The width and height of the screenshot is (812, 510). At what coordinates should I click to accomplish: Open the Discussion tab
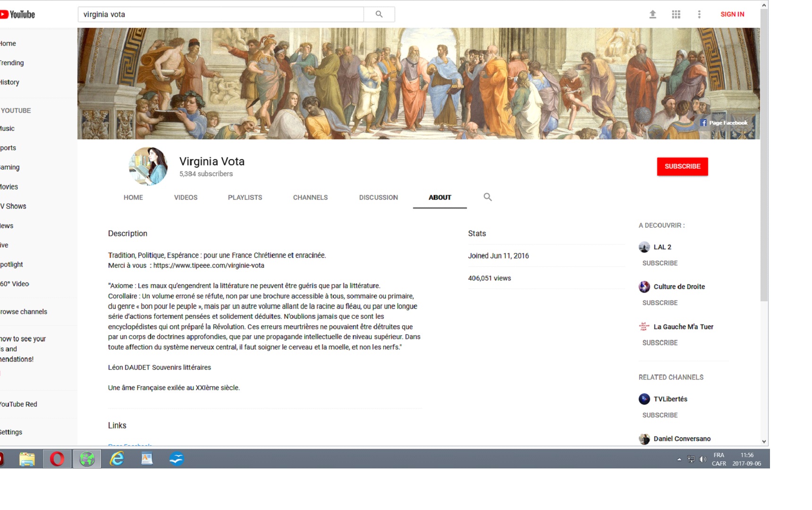[378, 197]
